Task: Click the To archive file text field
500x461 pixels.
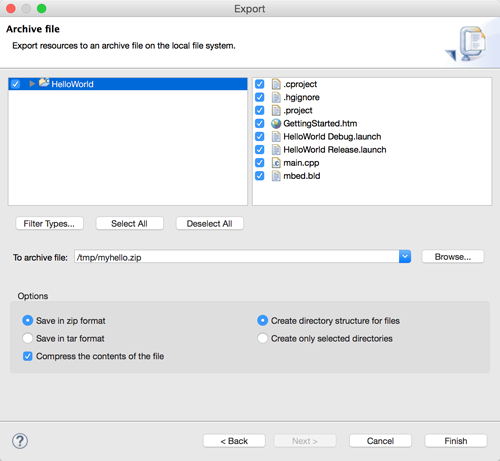Action: click(237, 257)
